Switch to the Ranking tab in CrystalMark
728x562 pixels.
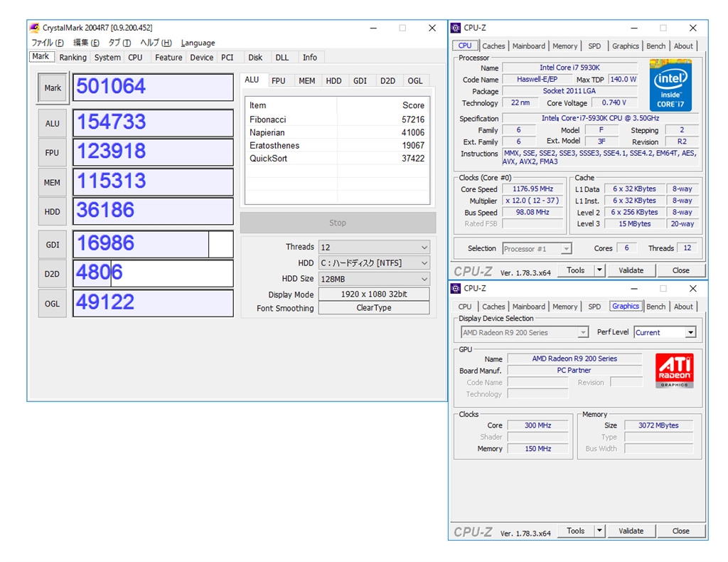[73, 58]
